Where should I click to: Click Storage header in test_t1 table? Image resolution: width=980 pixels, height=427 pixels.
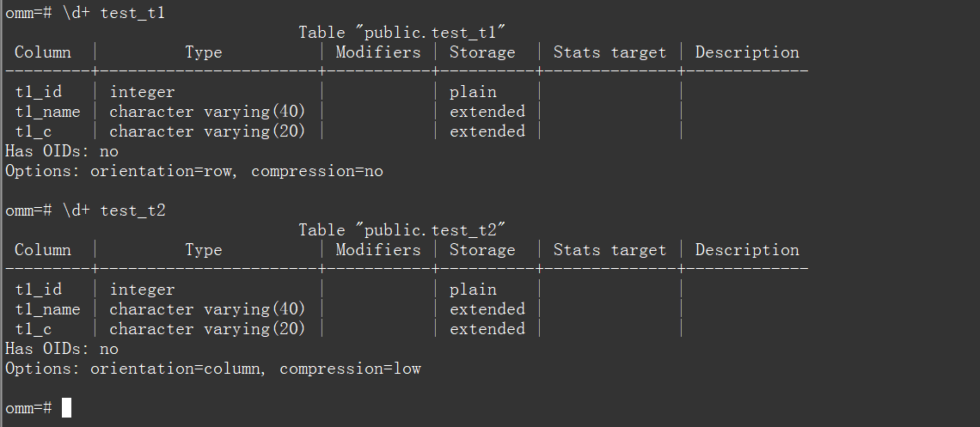(482, 52)
